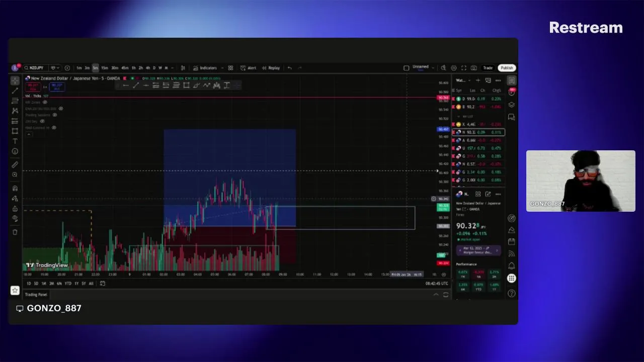
Task: Open the favorites star at bottom left
Action: (15, 291)
